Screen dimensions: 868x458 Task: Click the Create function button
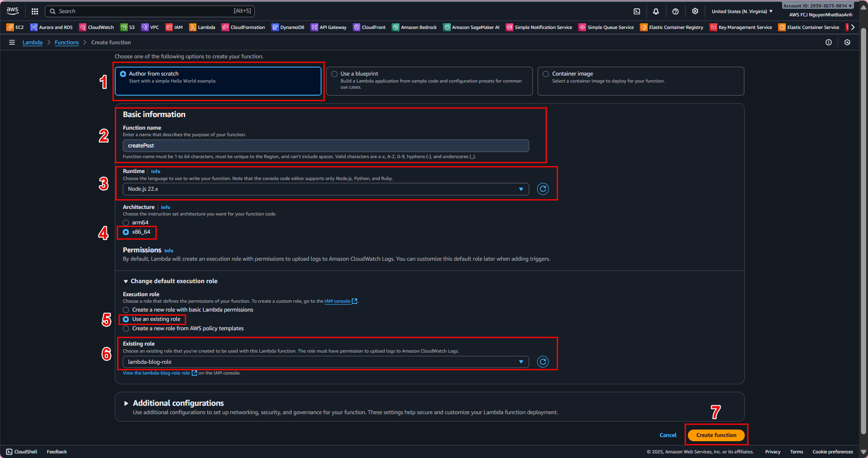click(716, 435)
